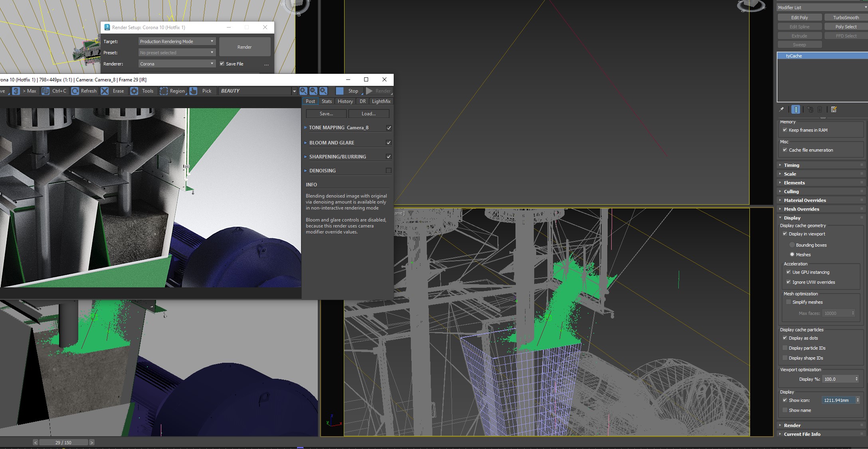Expand the Mesh Overrides rollout

[820, 209]
